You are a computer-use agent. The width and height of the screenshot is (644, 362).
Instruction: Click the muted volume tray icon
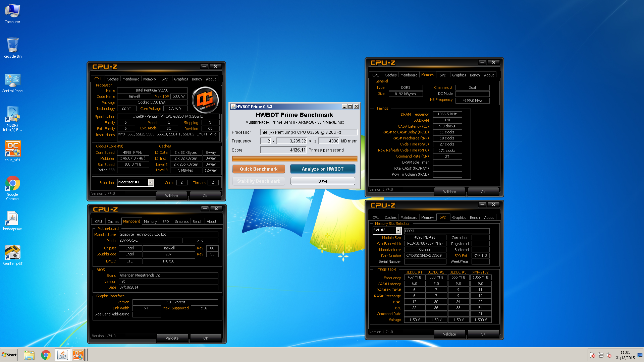coord(609,355)
